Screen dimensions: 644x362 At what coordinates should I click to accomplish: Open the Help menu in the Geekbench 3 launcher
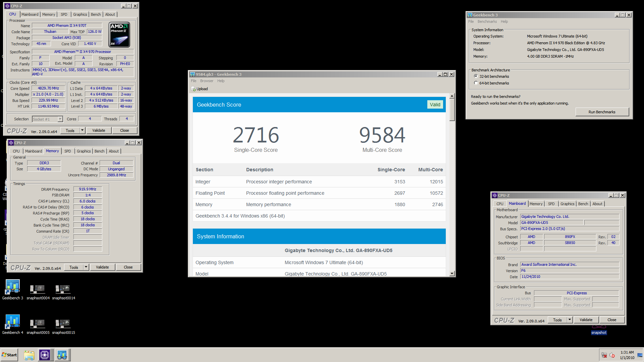coord(504,21)
